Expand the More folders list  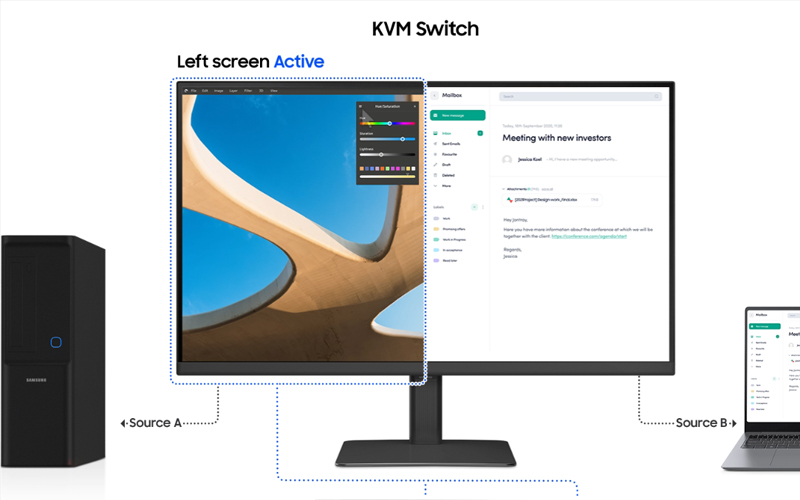tap(443, 186)
